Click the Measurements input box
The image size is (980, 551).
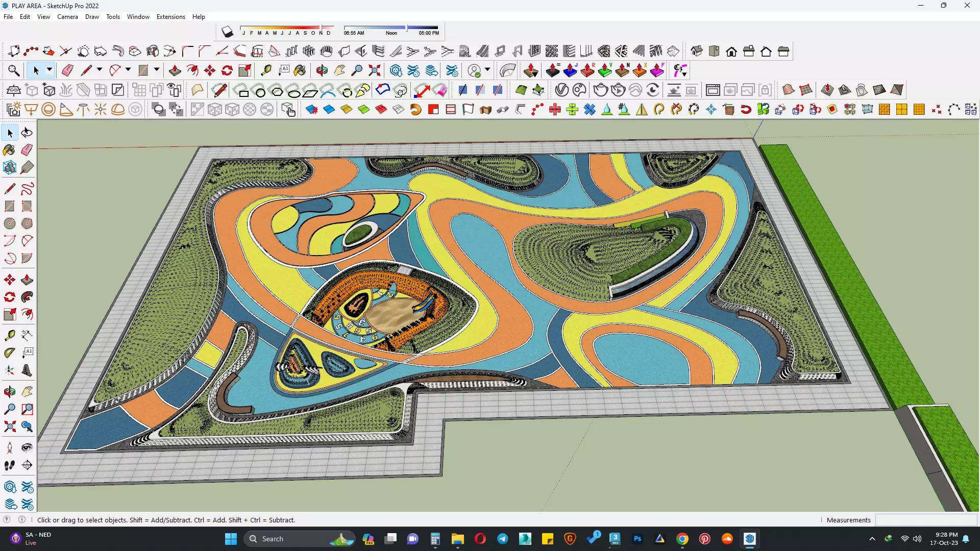tap(925, 520)
